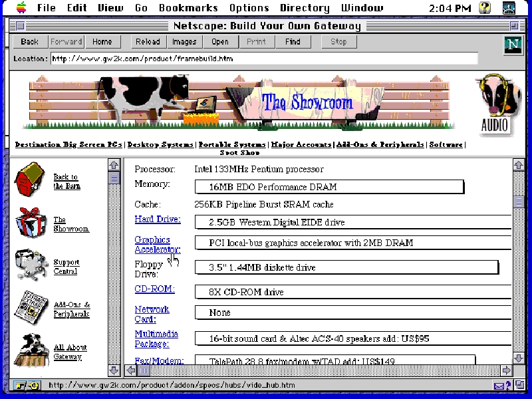Open the Go menu
532x399 pixels.
click(x=141, y=7)
